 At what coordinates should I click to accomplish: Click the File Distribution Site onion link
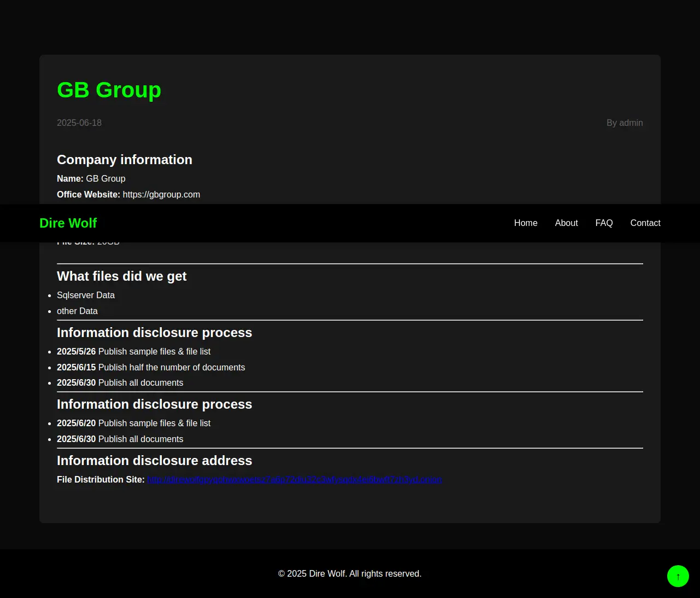[x=294, y=480]
